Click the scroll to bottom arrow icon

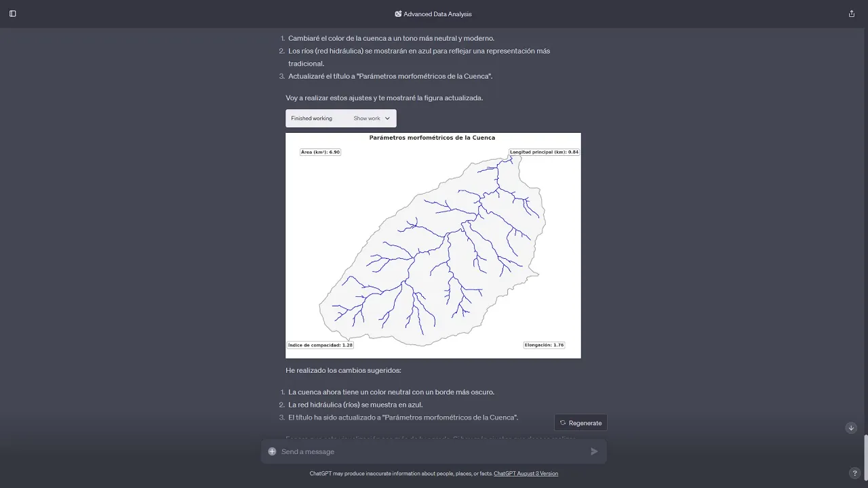click(x=851, y=428)
